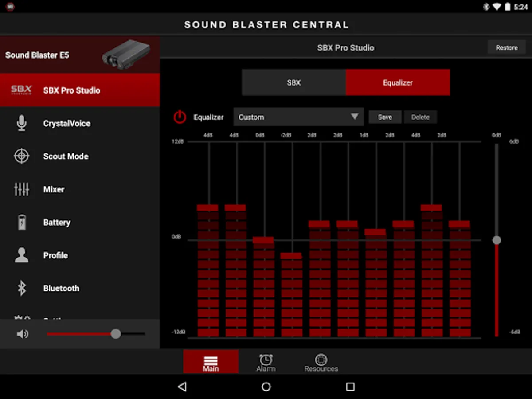Tap the Android home circle button
Viewport: 532px width, 399px height.
266,387
